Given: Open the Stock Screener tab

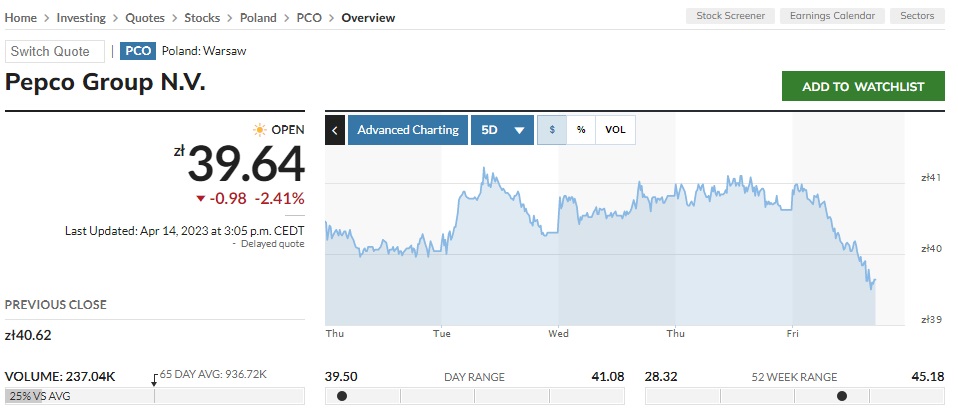Looking at the screenshot, I should (x=730, y=16).
